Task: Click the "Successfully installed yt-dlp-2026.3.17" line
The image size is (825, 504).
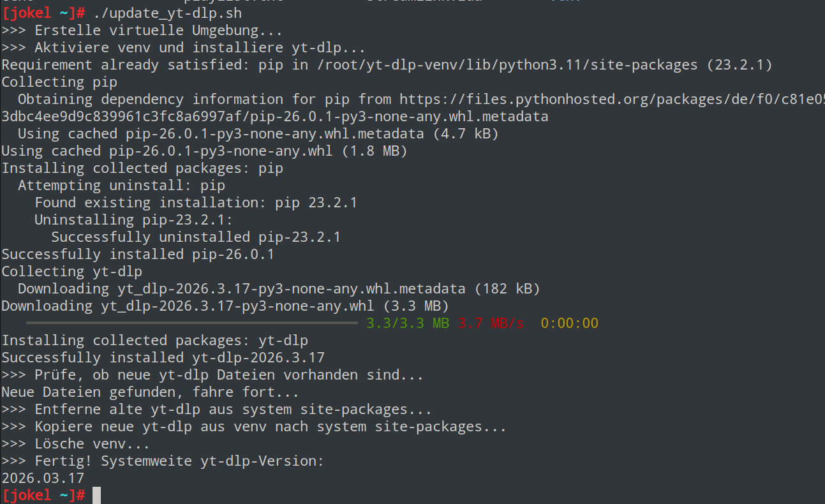Action: pos(163,357)
